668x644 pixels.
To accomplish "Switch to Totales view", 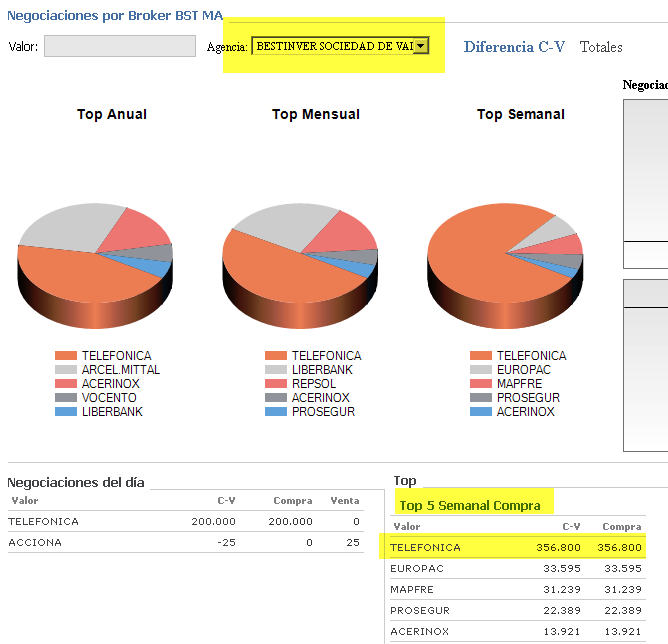I will click(601, 47).
